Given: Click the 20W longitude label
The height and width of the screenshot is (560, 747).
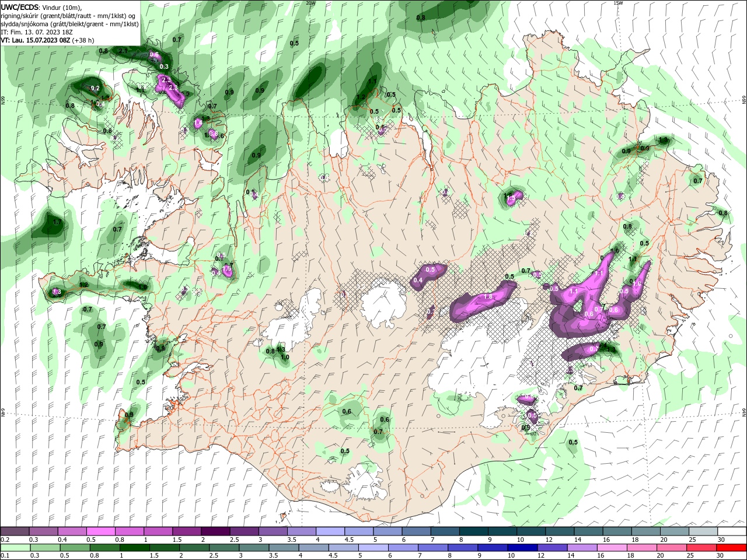Looking at the screenshot, I should point(310,3).
